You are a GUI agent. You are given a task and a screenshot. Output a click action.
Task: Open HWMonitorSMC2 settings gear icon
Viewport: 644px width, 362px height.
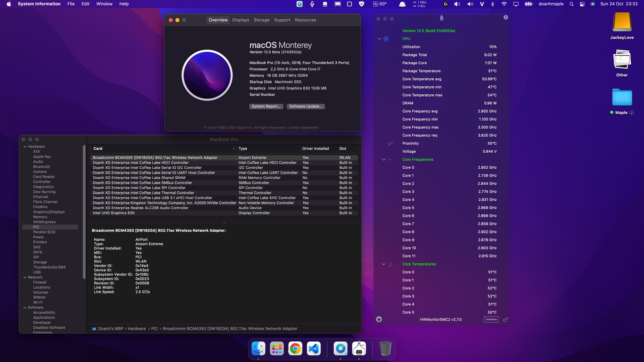379,319
